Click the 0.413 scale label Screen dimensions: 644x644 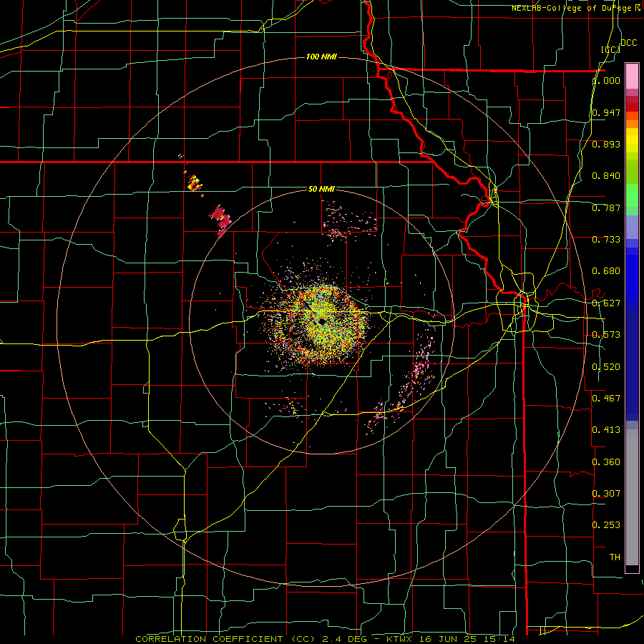606,430
